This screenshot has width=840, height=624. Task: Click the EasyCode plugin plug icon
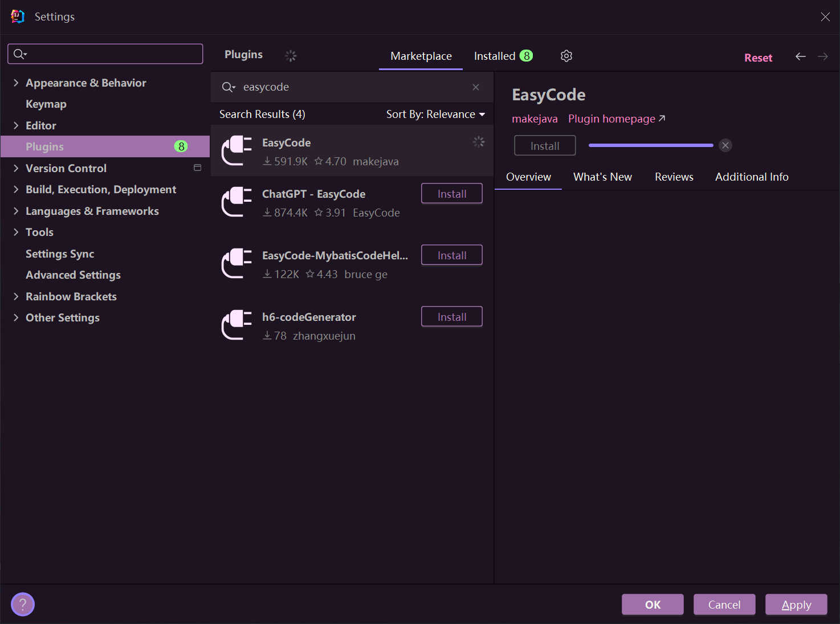click(x=236, y=150)
